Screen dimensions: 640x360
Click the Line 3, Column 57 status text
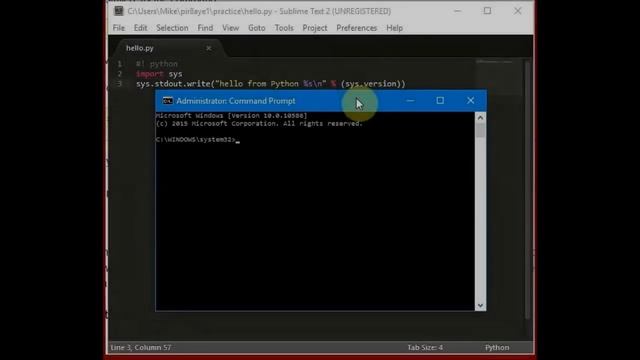tap(141, 347)
